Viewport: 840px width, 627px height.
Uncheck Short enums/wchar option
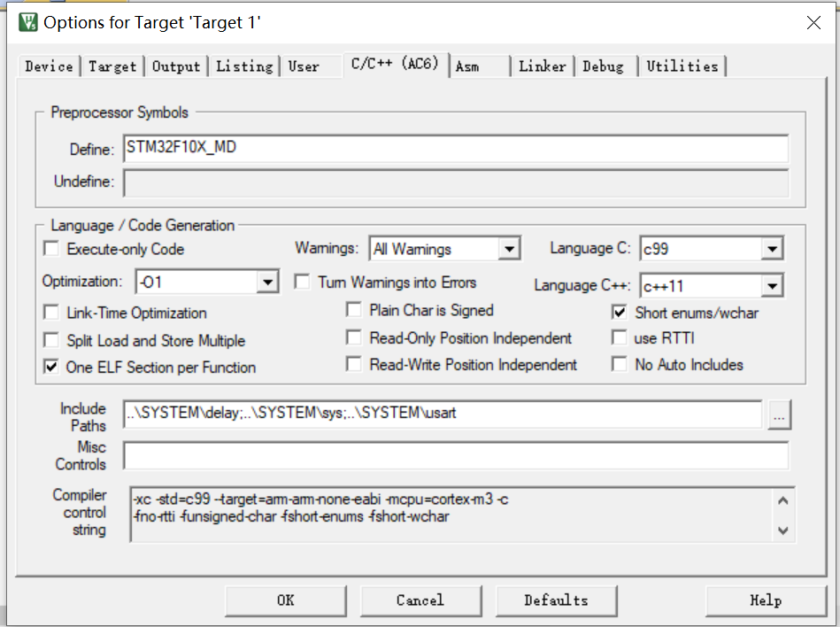click(620, 313)
